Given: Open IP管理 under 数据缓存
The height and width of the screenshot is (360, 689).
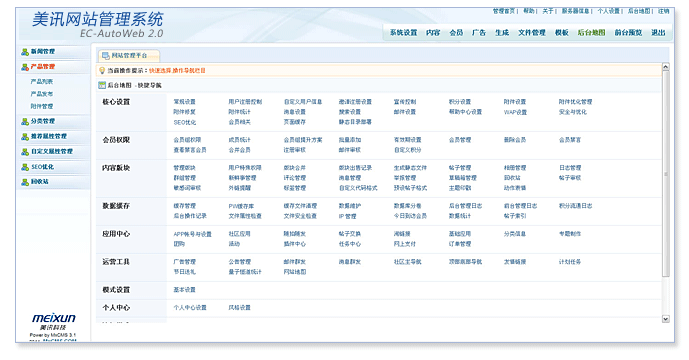Looking at the screenshot, I should pos(348,216).
